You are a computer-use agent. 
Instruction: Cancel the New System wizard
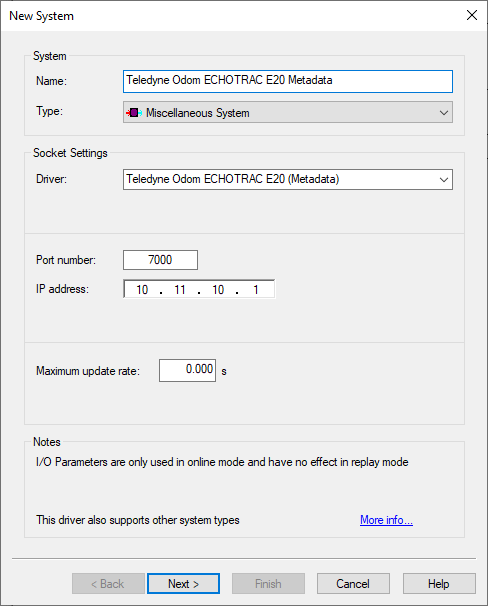(353, 584)
